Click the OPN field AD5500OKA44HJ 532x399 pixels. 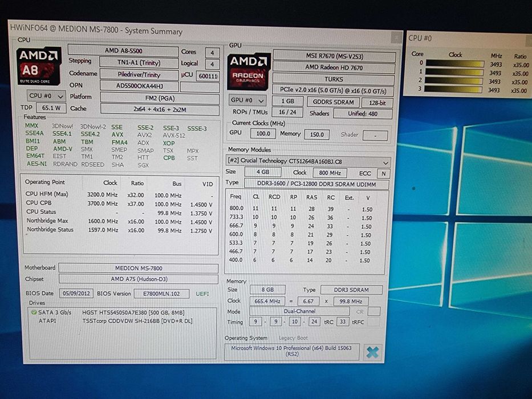coord(140,86)
